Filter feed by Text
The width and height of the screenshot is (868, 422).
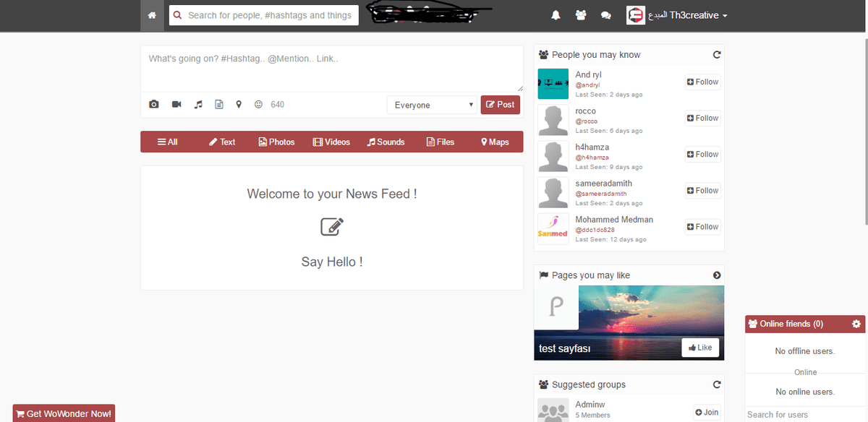tap(222, 142)
